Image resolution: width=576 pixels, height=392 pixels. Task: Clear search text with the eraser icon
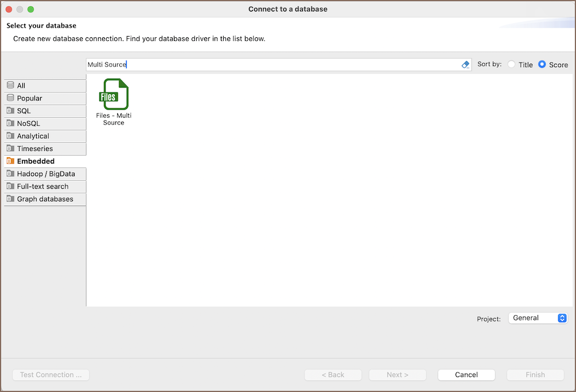click(465, 65)
